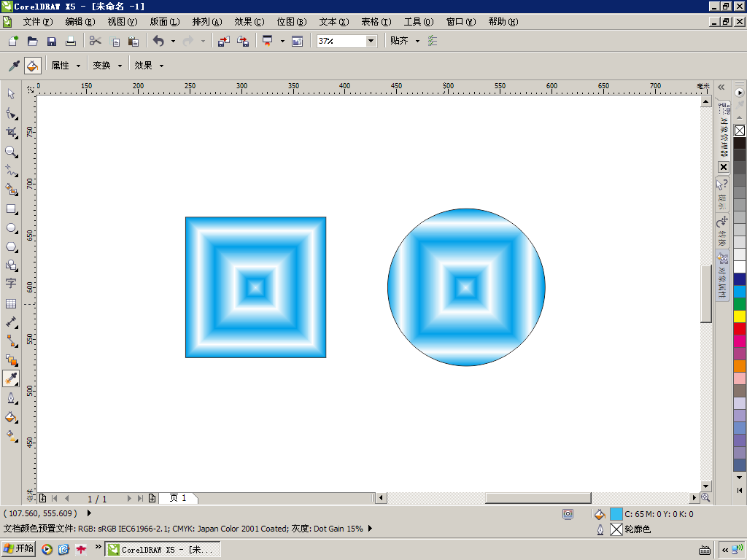Open a file via folder icon

click(x=32, y=41)
